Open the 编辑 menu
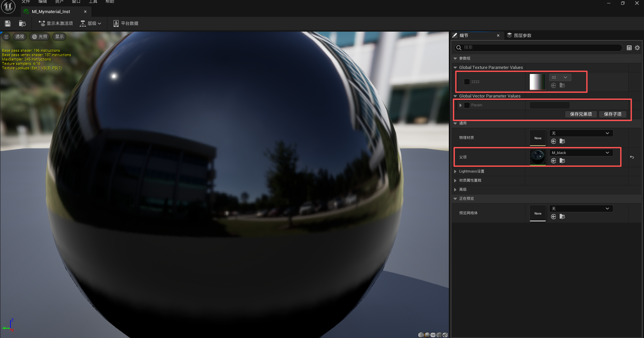644x338 pixels. click(43, 2)
